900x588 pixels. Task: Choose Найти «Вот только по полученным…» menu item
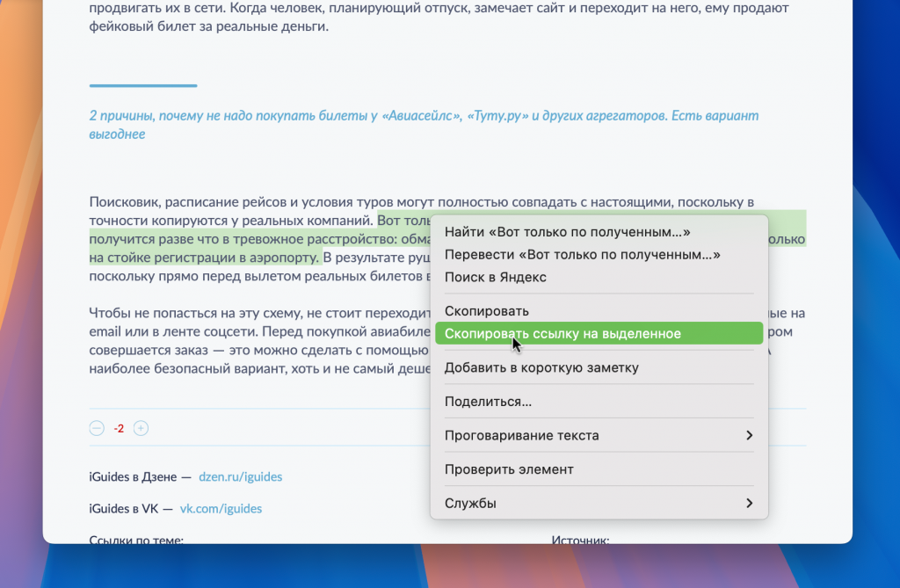pos(599,232)
